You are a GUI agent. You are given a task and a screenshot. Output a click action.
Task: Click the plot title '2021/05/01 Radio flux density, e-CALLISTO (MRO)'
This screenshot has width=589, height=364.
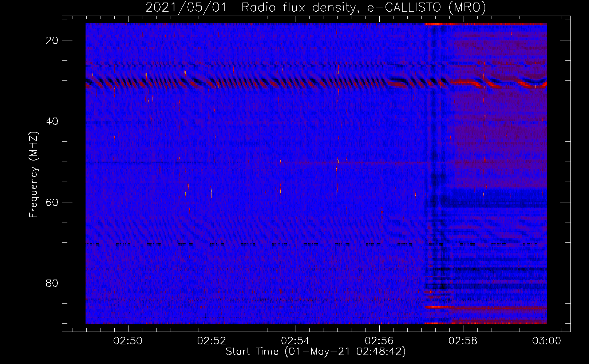coord(316,7)
